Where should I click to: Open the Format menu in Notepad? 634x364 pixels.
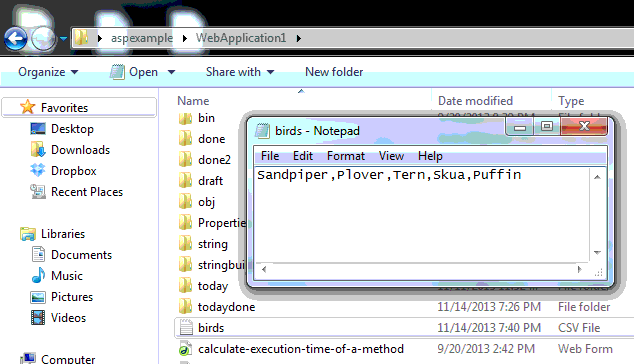click(x=346, y=156)
